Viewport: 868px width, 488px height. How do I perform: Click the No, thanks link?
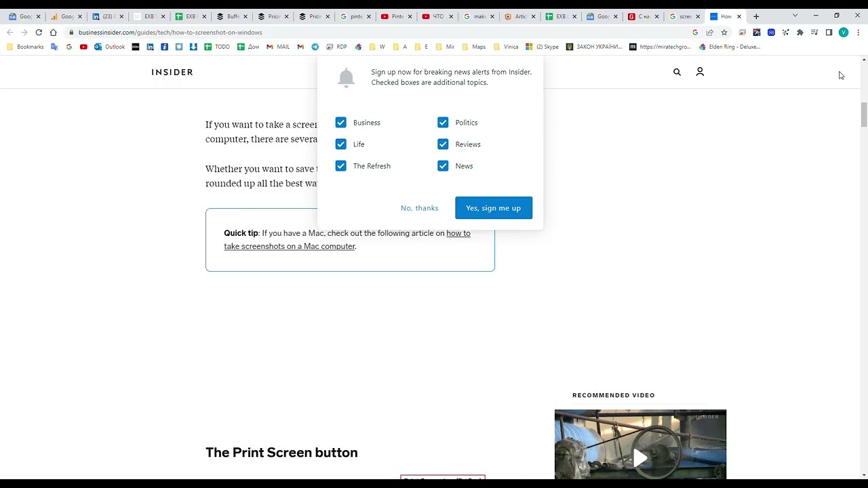click(419, 208)
